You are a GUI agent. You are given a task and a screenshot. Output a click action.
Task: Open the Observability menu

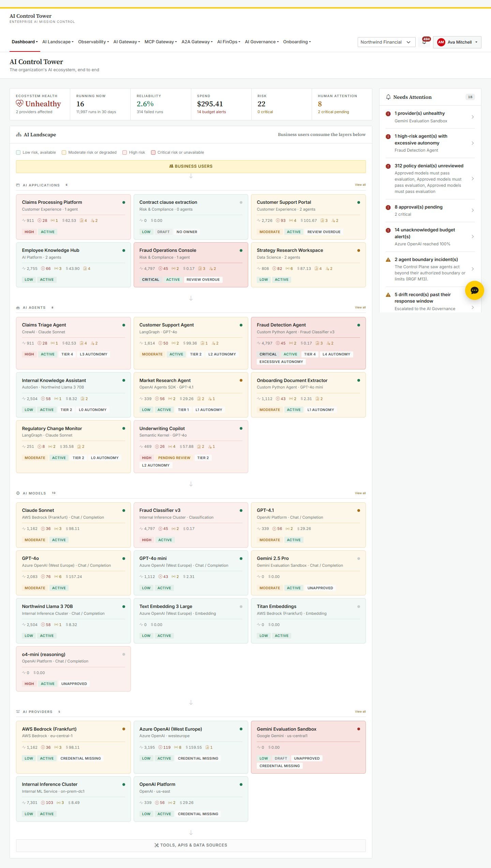pos(93,42)
